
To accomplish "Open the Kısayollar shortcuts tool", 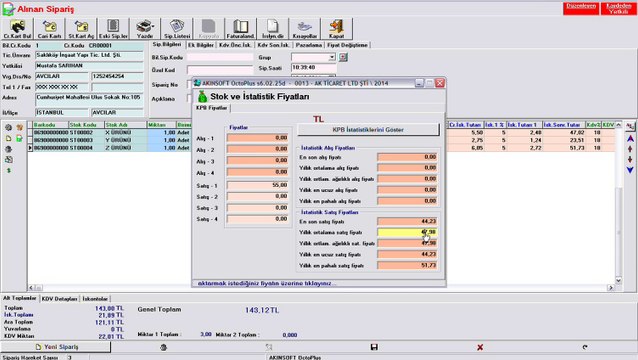I will [x=304, y=28].
